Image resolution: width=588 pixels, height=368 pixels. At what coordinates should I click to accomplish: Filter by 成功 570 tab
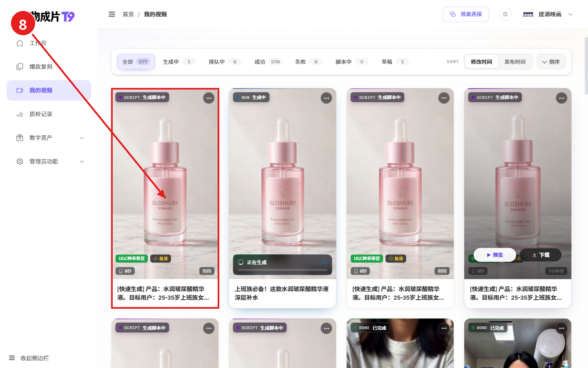tap(268, 62)
